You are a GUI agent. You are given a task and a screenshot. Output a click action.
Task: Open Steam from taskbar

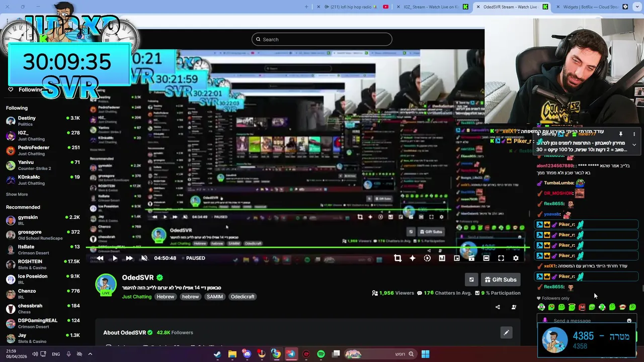(x=217, y=354)
